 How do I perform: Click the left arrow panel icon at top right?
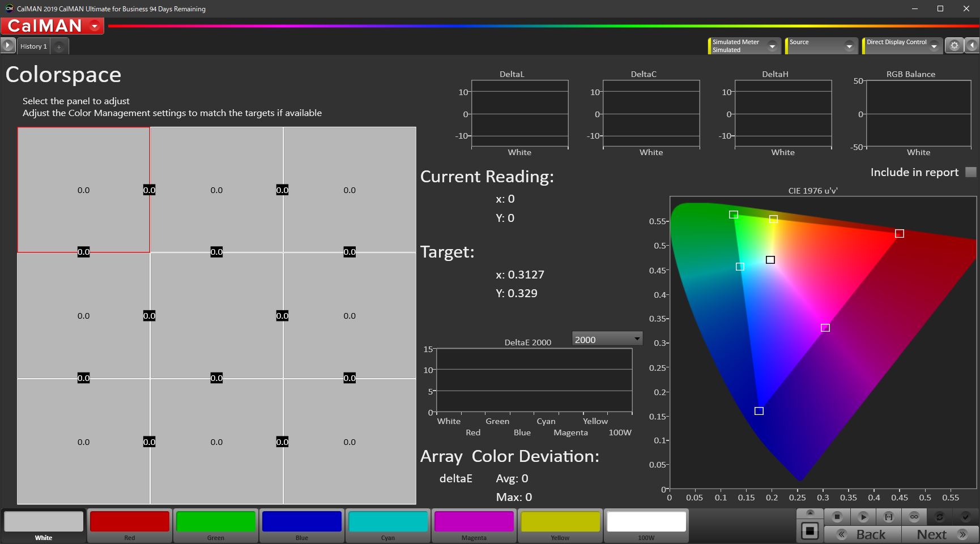tap(972, 46)
